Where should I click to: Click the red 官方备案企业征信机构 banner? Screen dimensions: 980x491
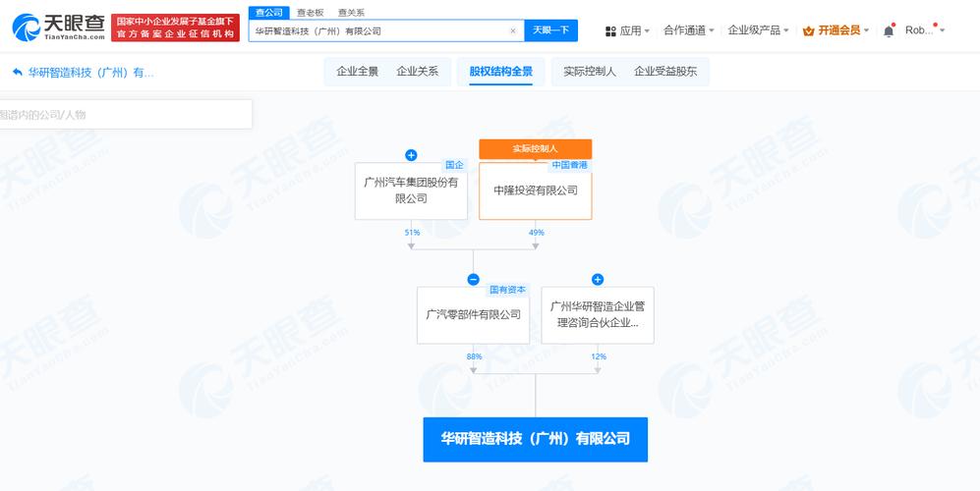[x=175, y=27]
